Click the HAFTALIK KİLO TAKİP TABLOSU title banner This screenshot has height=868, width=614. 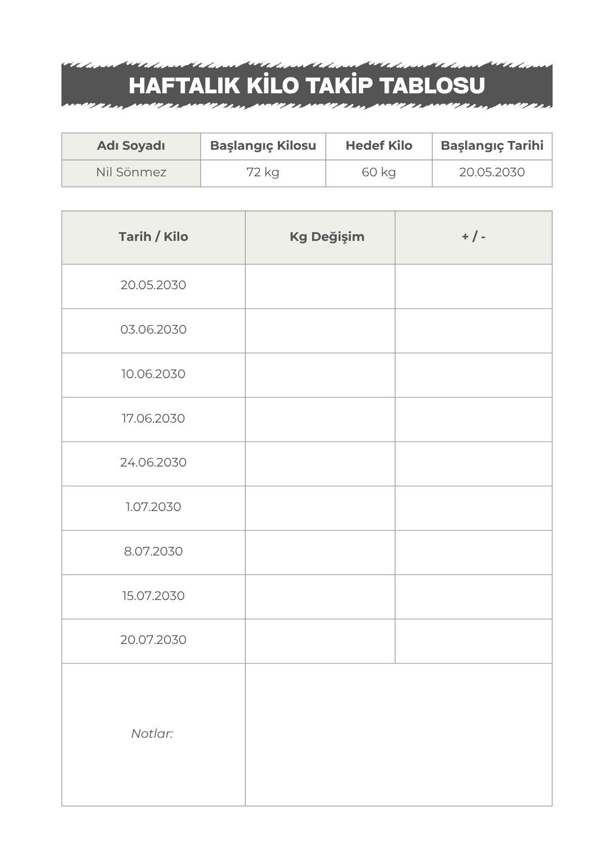(x=307, y=85)
